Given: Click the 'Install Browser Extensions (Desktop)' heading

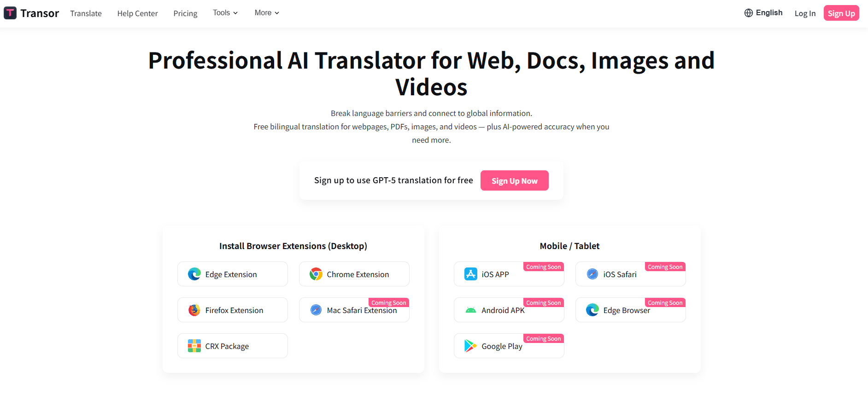Looking at the screenshot, I should (293, 246).
